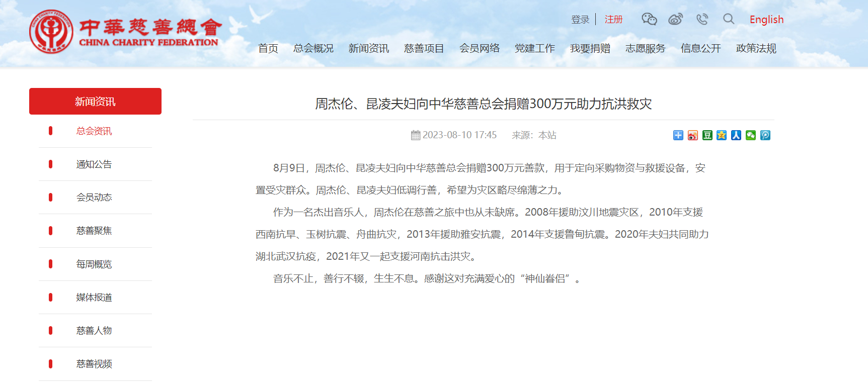Click paragraph starting with 8月9日

(x=481, y=179)
